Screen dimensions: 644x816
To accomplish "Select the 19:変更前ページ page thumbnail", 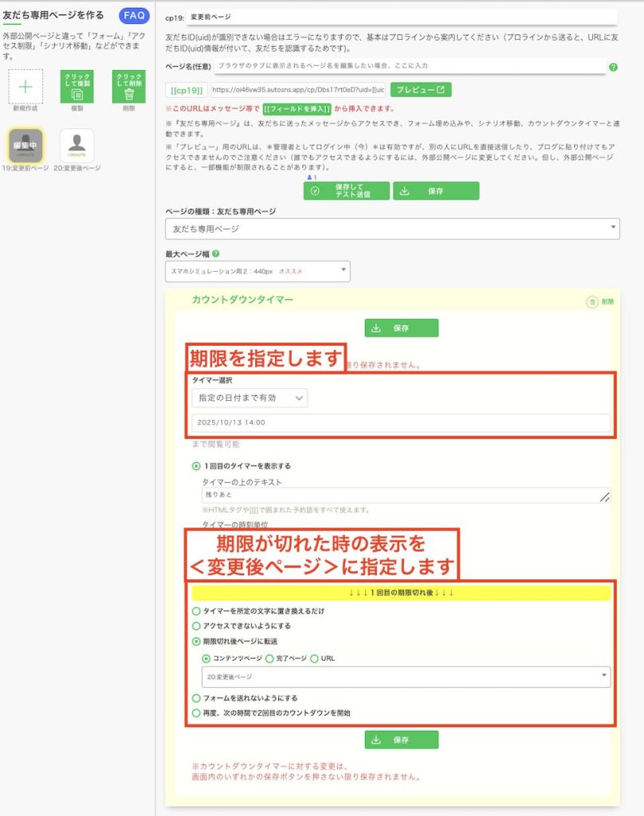I will (26, 144).
